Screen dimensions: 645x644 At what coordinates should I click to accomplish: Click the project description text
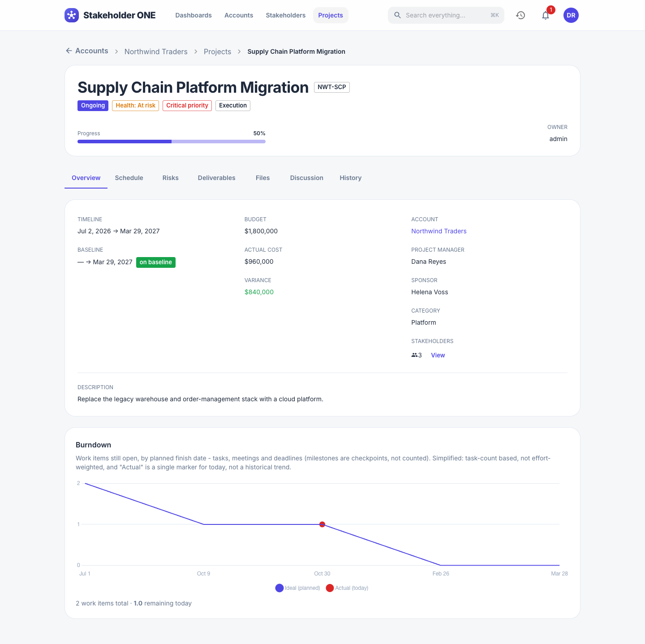click(200, 399)
